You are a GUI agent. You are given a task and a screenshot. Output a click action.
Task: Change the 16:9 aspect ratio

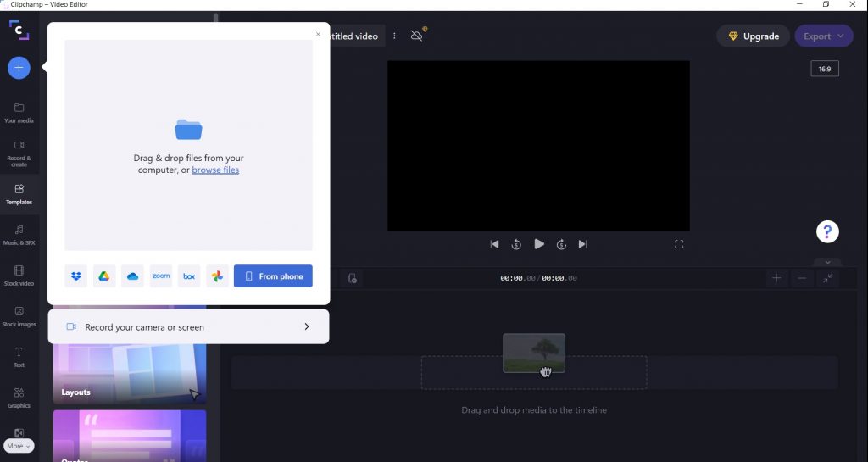point(825,69)
